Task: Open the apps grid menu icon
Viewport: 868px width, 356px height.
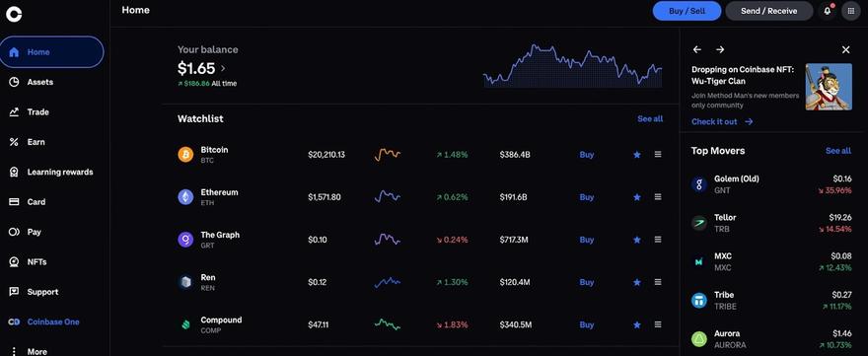Action: pyautogui.click(x=851, y=11)
